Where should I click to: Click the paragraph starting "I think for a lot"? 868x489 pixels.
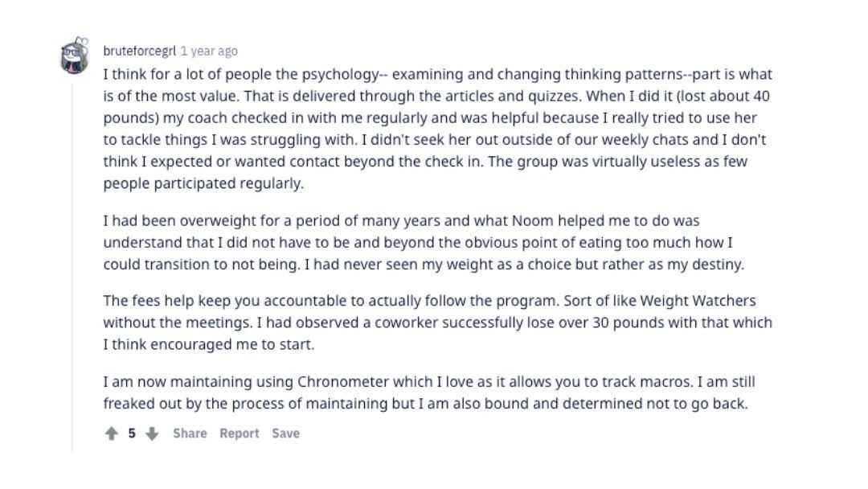438,129
